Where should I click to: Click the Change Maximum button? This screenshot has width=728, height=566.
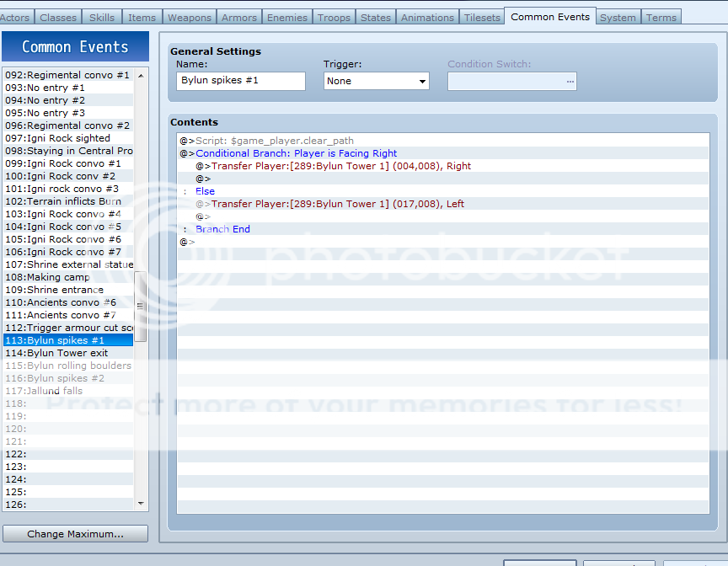75,534
